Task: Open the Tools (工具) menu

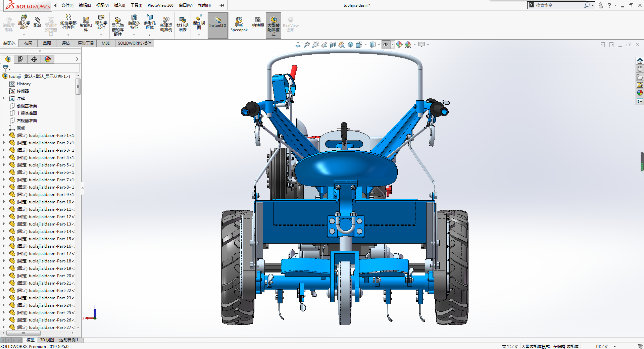Action: tap(136, 5)
